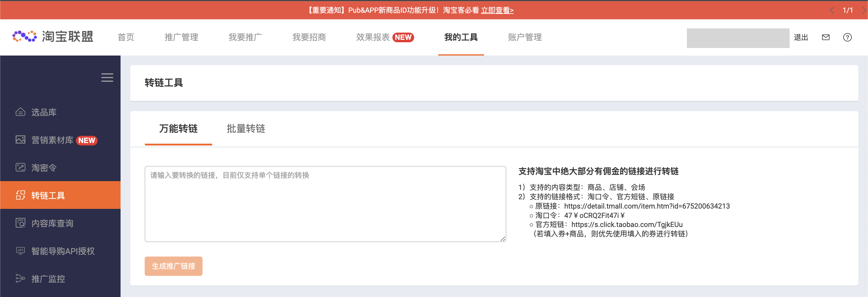This screenshot has width=868, height=297.
Task: Collapse the sidebar with the hamburger icon
Action: coord(107,78)
